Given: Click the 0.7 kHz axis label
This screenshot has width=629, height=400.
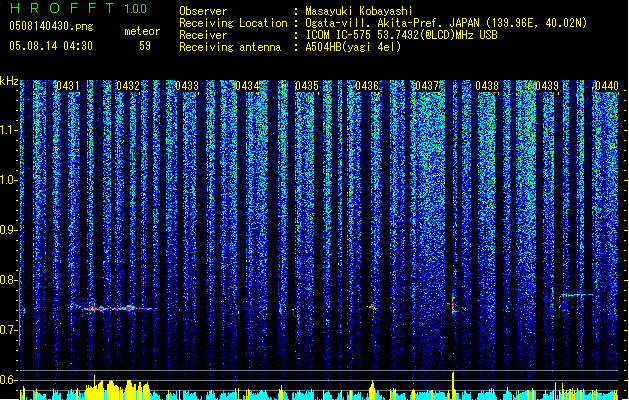Looking at the screenshot, I should click(8, 330).
